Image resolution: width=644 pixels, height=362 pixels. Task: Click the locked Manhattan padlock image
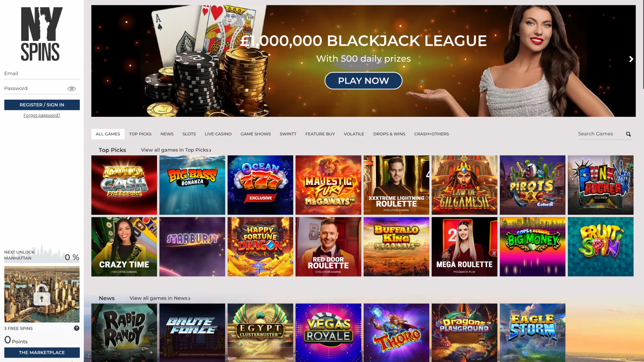pyautogui.click(x=42, y=294)
